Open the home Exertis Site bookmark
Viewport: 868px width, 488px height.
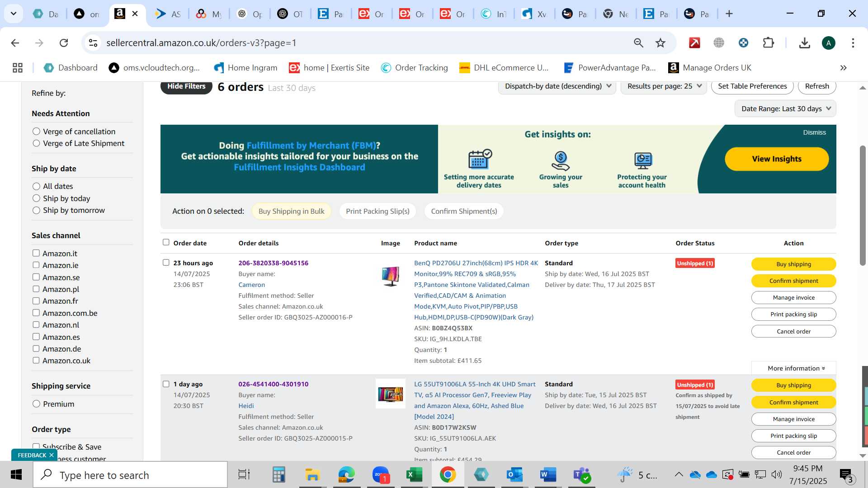329,68
